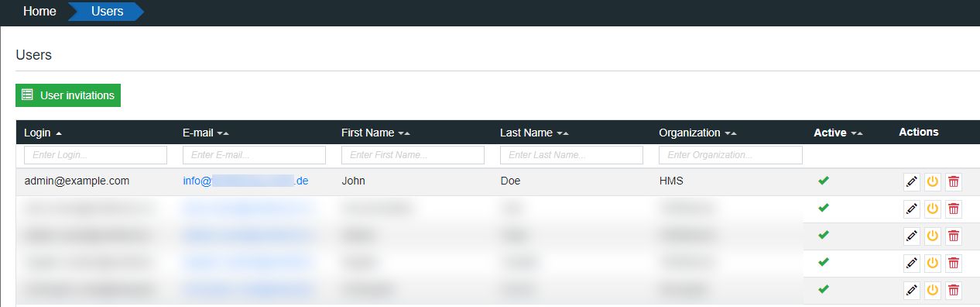The width and height of the screenshot is (980, 307).
Task: Click the trash icon in the last visible row
Action: click(x=954, y=290)
